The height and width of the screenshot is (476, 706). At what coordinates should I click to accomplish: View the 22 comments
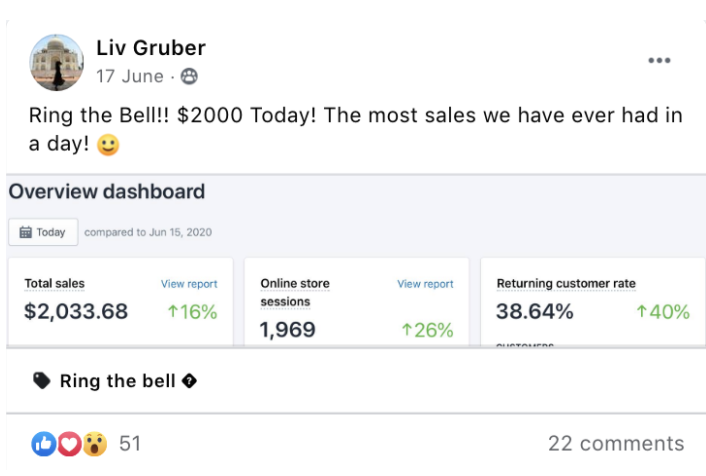pyautogui.click(x=616, y=443)
